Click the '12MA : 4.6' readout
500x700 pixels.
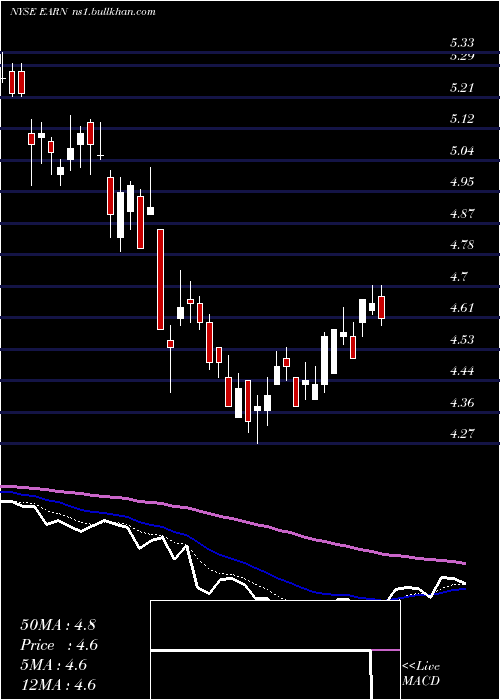coord(58,685)
